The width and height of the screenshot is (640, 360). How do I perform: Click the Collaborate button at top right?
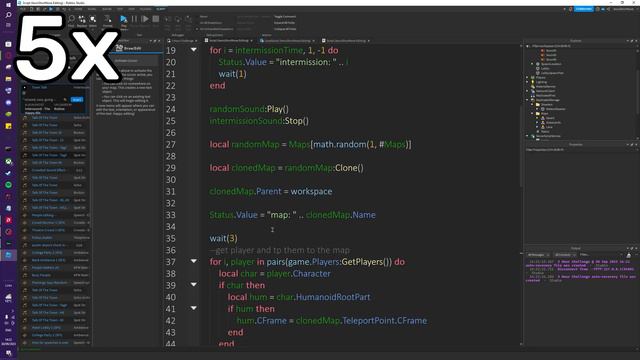click(584, 9)
